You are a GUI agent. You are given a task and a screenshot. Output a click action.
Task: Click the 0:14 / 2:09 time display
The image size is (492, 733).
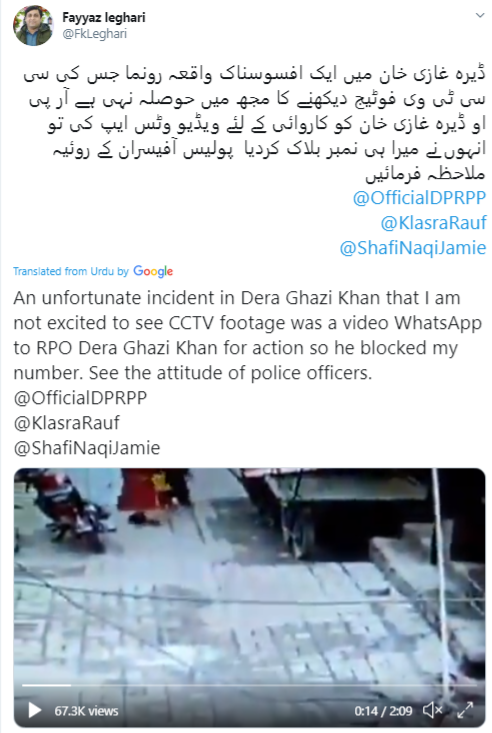point(383,711)
